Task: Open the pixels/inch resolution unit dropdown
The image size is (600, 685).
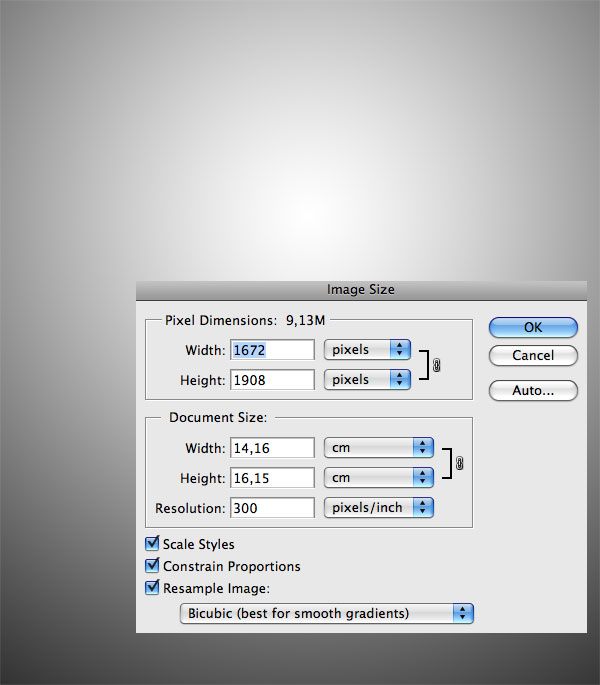Action: 378,508
